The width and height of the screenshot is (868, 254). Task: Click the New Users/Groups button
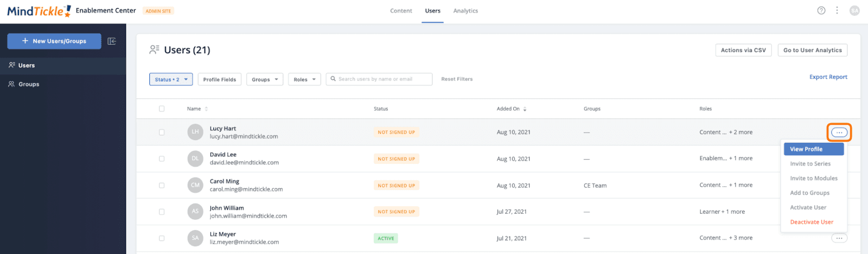[x=54, y=41]
